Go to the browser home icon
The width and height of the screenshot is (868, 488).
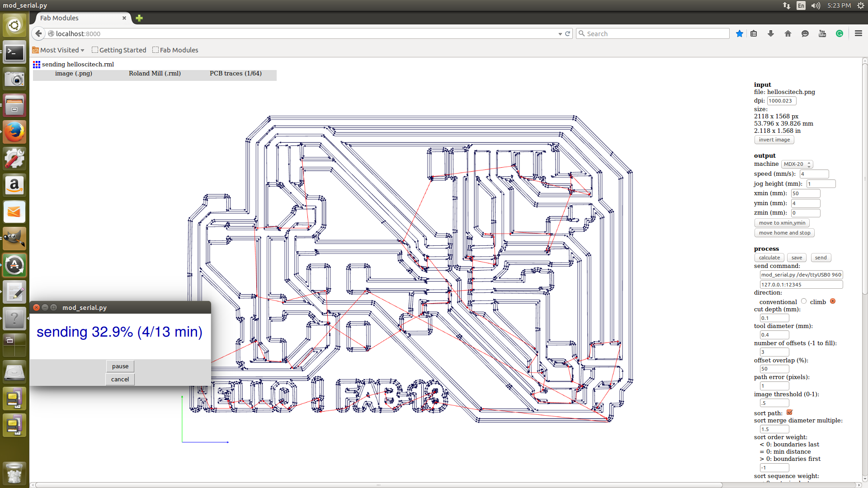(x=788, y=33)
